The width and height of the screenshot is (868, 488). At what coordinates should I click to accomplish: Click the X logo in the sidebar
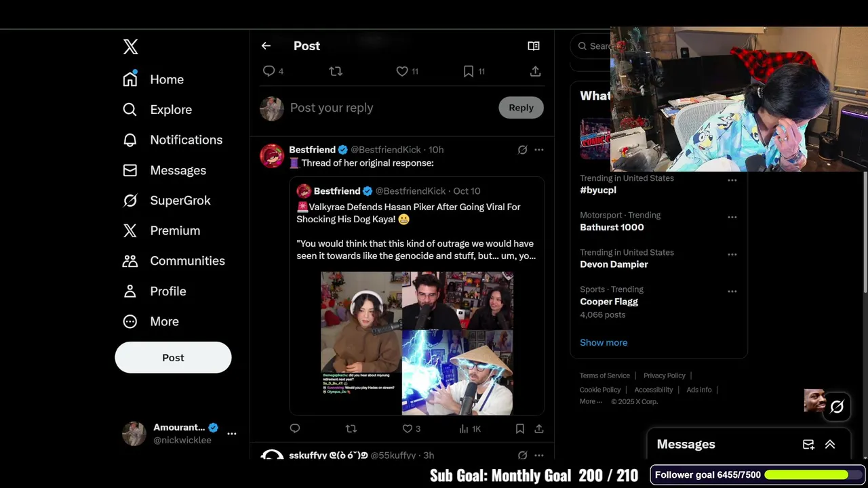(131, 46)
